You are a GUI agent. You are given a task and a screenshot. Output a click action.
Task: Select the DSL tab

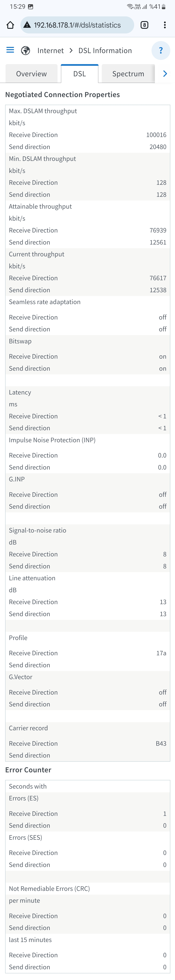coord(80,74)
